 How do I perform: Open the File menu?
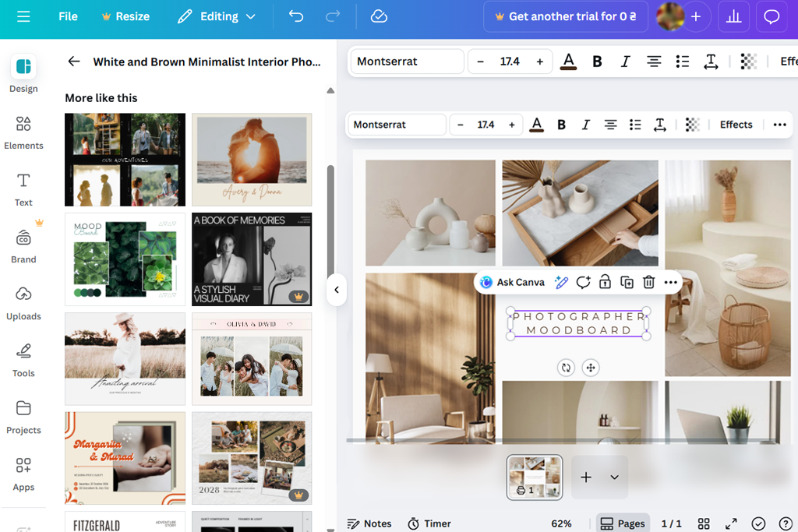68,16
